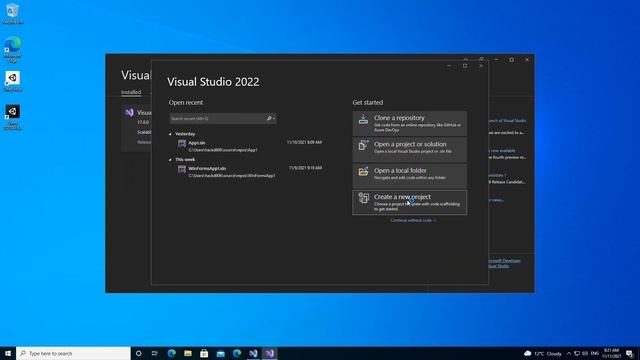Screen dimensions: 640x360
Task: Click the taskbar clock and date
Action: tap(611, 353)
